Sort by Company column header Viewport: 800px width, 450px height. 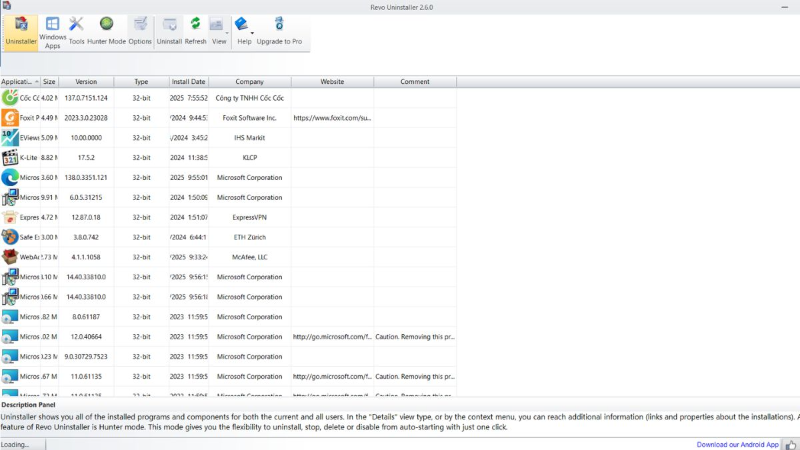(x=249, y=82)
